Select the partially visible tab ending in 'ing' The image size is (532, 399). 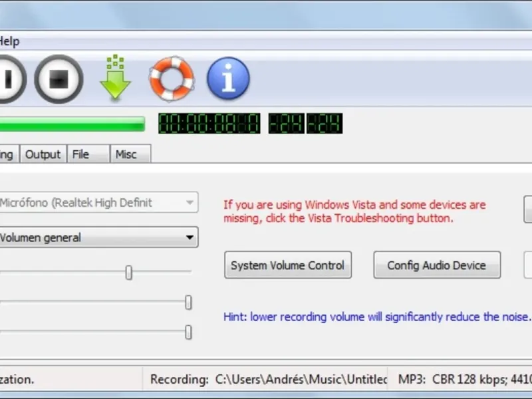pos(9,154)
